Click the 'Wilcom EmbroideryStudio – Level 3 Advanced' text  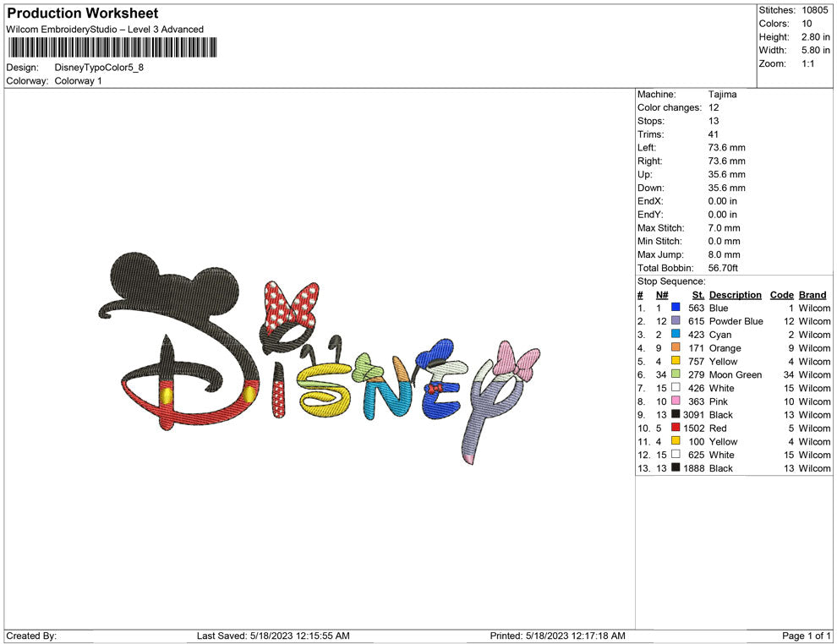(105, 30)
